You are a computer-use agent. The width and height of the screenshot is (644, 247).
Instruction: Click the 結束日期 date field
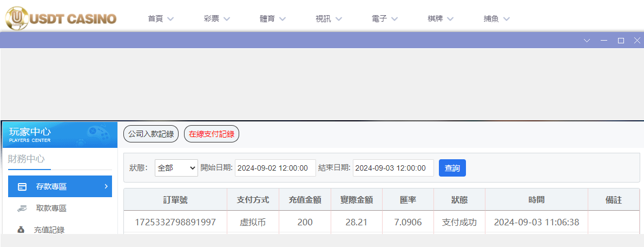pos(393,168)
